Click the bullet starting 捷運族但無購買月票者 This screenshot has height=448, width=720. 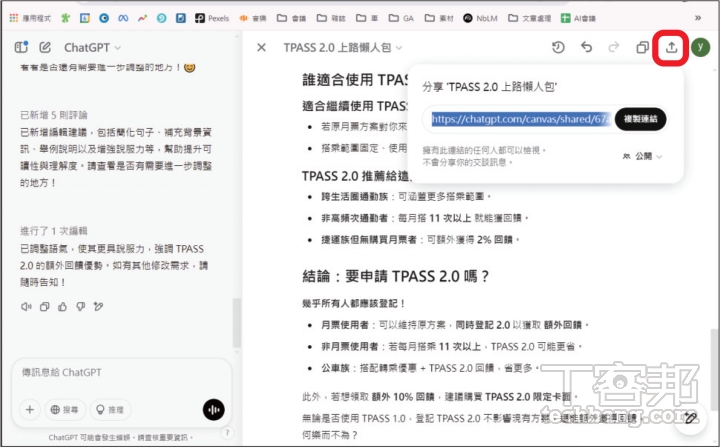point(421,240)
